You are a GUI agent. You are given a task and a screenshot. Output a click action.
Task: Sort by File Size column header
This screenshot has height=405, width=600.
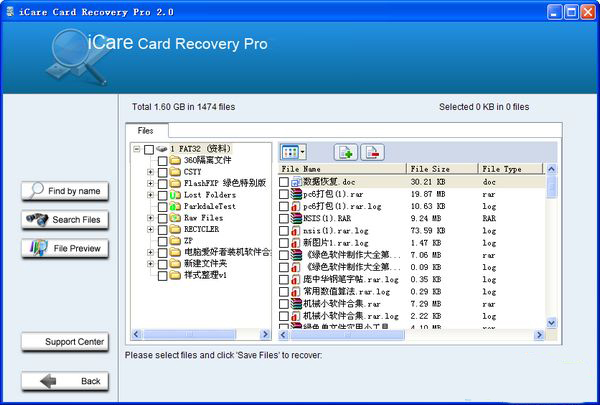click(x=442, y=169)
